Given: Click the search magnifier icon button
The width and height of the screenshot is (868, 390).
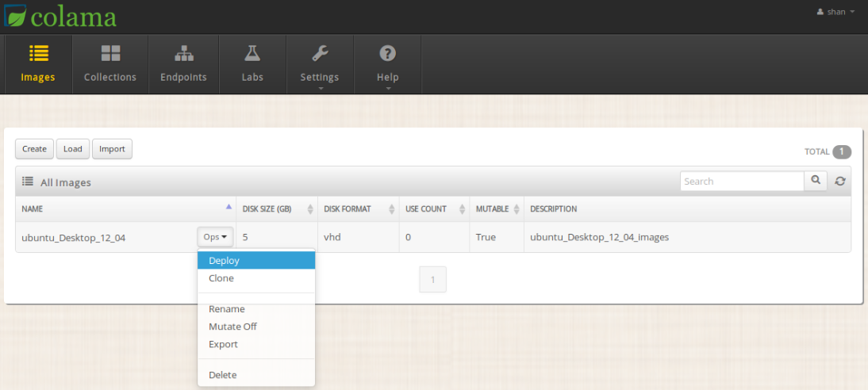Looking at the screenshot, I should (816, 181).
